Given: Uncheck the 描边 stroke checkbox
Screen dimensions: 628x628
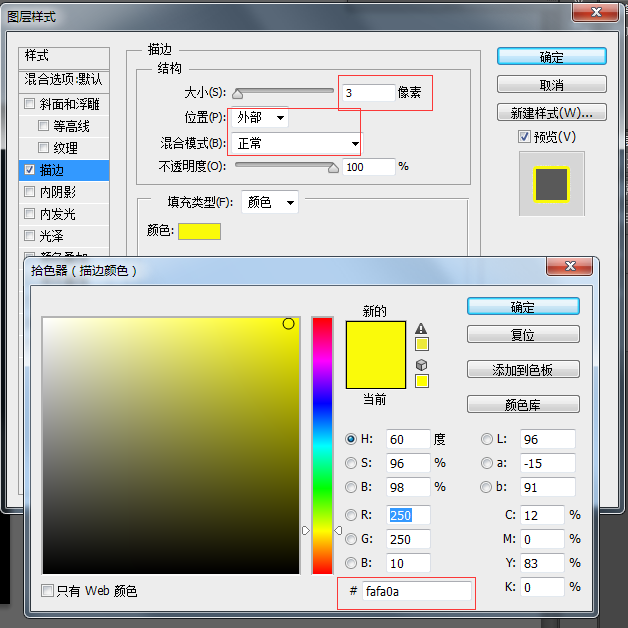Looking at the screenshot, I should 29,170.
